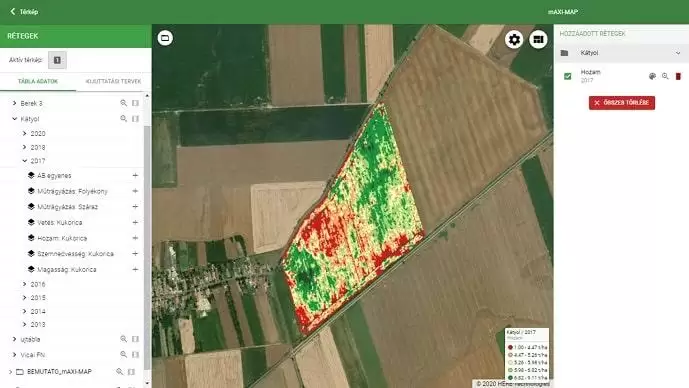Image resolution: width=689 pixels, height=388 pixels.
Task: Select the Szemnedvesség: Kukorica layer row
Action: tap(73, 254)
